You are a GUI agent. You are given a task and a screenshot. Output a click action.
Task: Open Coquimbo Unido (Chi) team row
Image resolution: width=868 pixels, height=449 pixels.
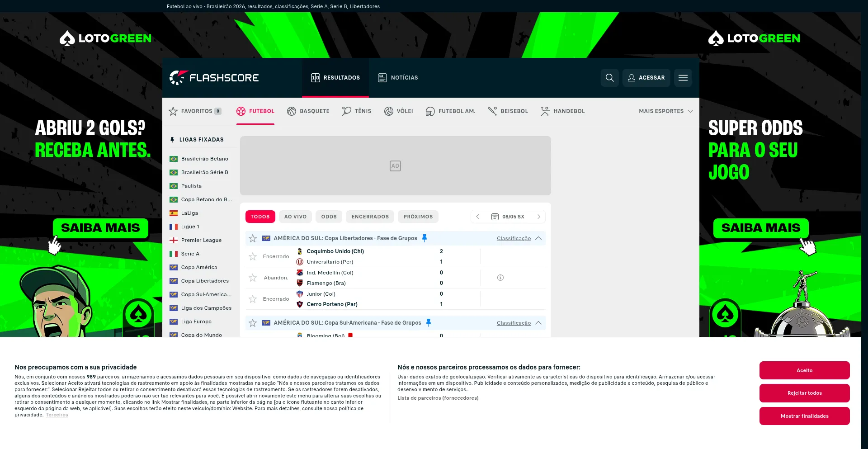(x=335, y=251)
